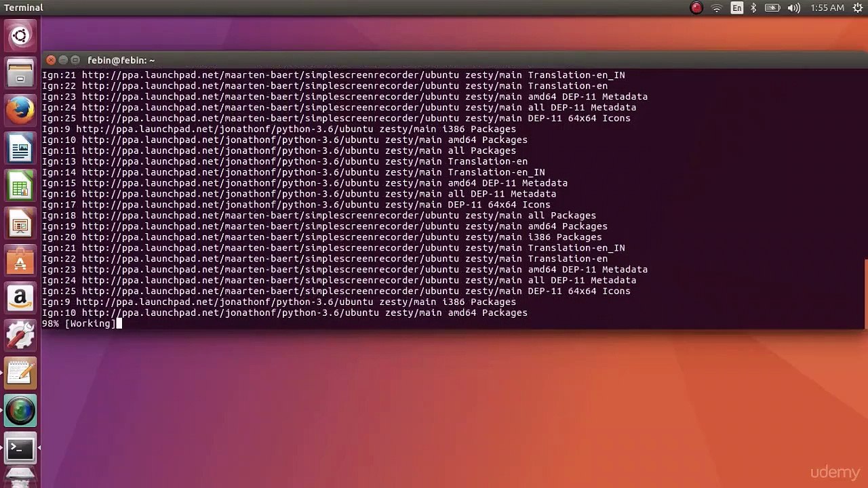
Task: Select the Terminal icon in launcher
Action: click(20, 448)
